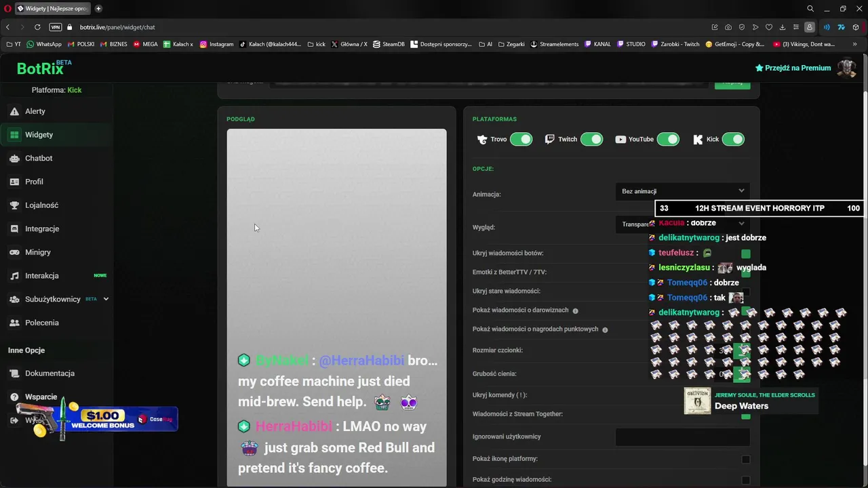Click the Lojalność trophy icon
The image size is (868, 488).
[14, 205]
